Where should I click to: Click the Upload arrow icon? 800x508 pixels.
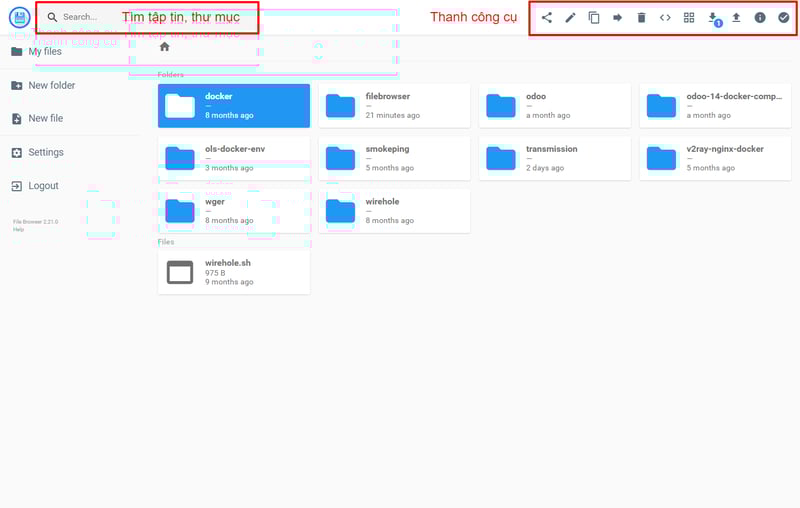tap(736, 18)
